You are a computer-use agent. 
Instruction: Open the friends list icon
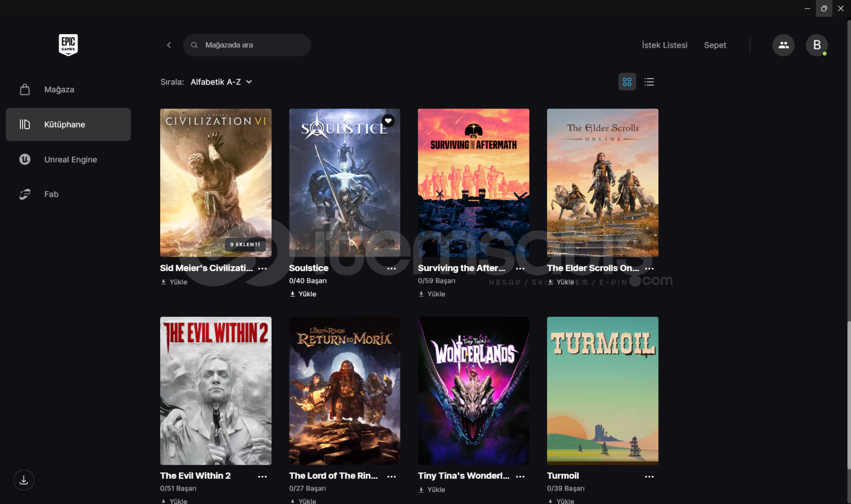[x=783, y=45]
